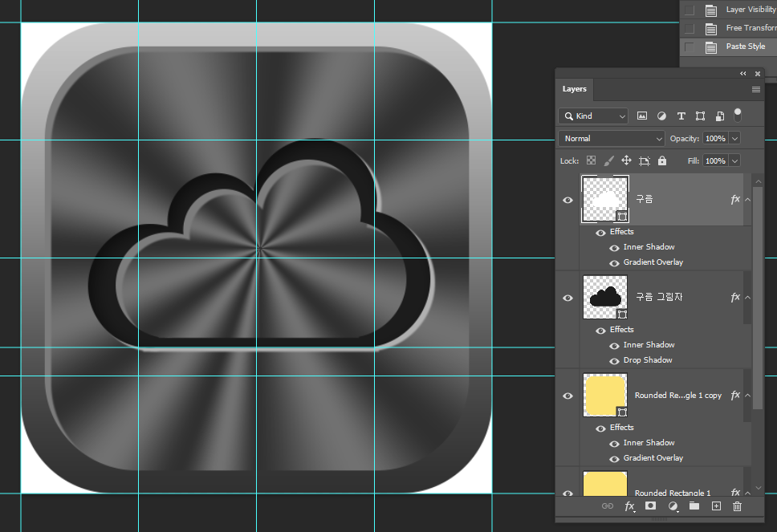Hide the 구름 layer
The width and height of the screenshot is (777, 532).
[x=567, y=200]
